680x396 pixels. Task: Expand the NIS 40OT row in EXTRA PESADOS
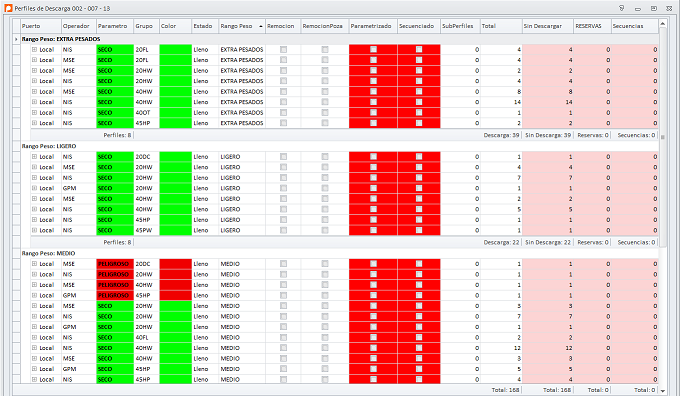[x=34, y=112]
